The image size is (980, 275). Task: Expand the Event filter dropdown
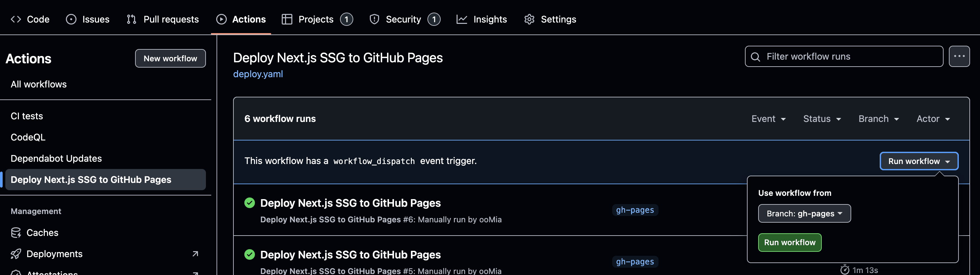pyautogui.click(x=768, y=119)
